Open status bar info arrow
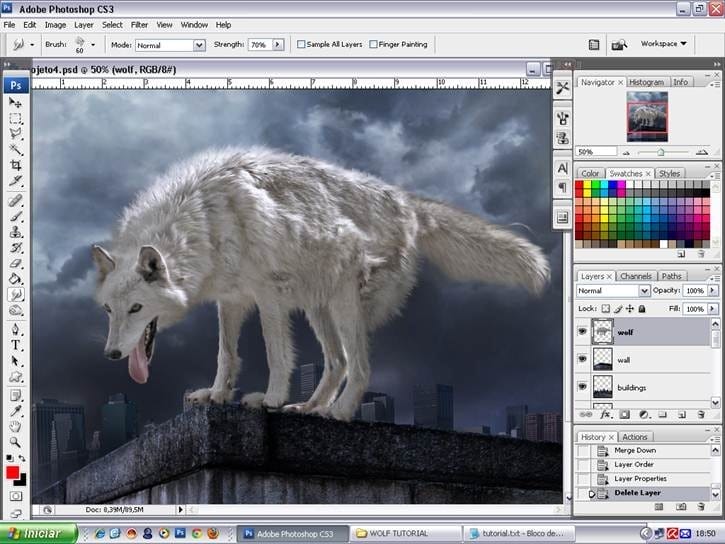 [180, 509]
